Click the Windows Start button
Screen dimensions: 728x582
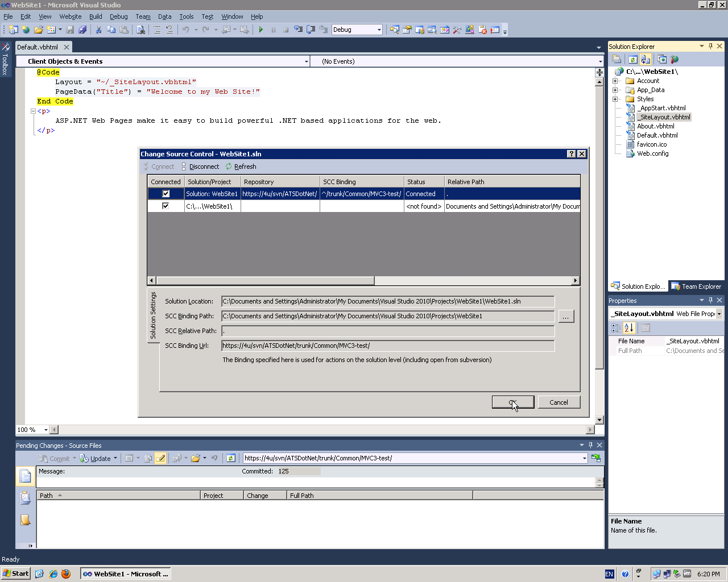click(16, 574)
